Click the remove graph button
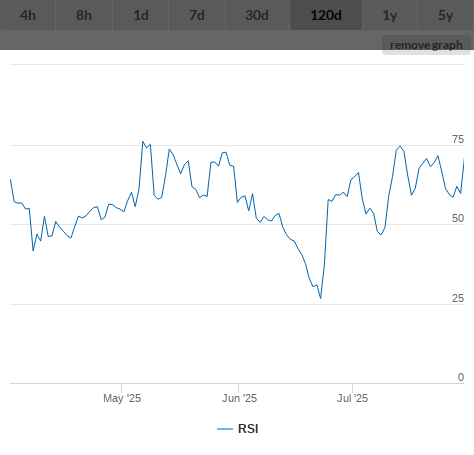Image resolution: width=474 pixels, height=455 pixels. [x=426, y=45]
